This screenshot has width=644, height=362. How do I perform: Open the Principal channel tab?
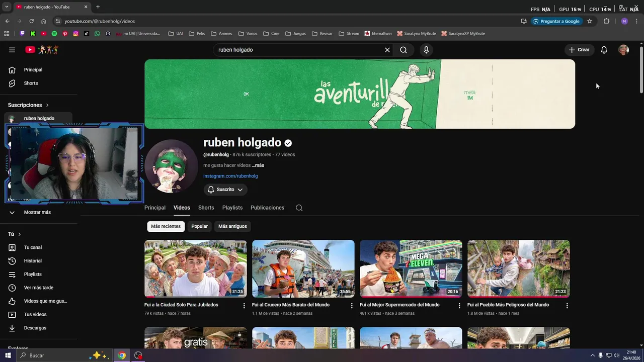pyautogui.click(x=155, y=208)
